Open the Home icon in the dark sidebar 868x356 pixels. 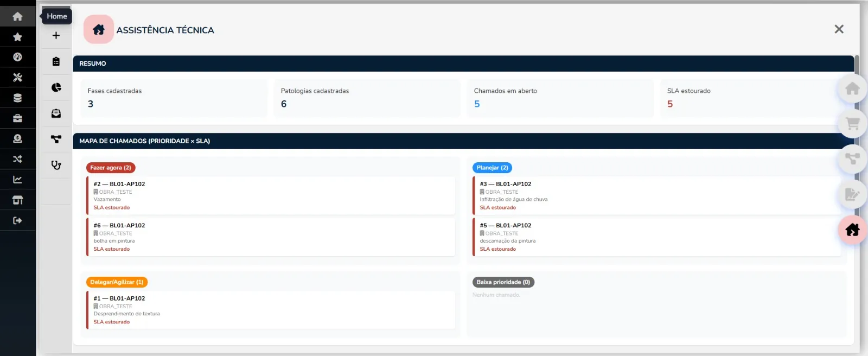click(17, 17)
